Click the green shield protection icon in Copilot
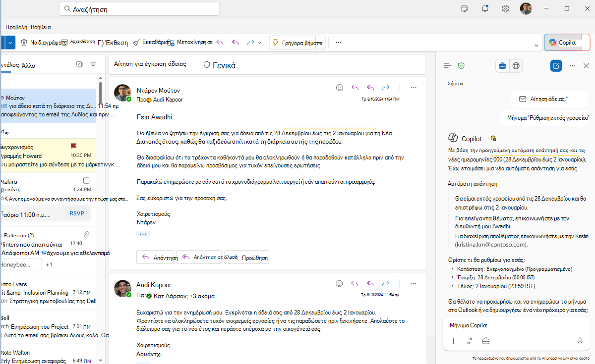The image size is (595, 364). point(461,65)
